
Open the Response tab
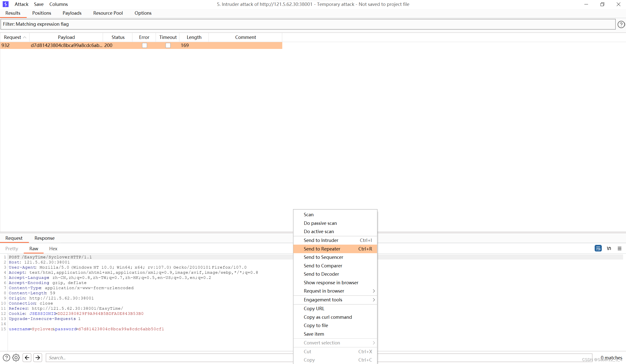click(45, 238)
